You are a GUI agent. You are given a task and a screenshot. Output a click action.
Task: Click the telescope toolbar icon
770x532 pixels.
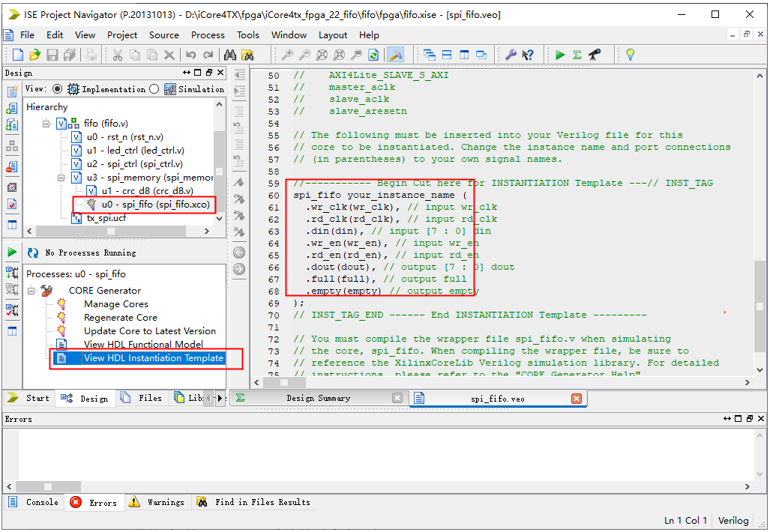(595, 55)
